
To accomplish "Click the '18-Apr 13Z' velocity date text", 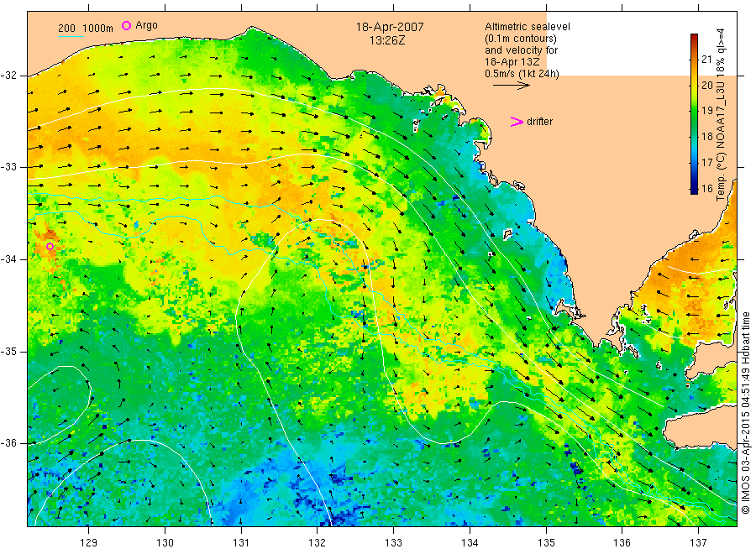I will click(512, 62).
